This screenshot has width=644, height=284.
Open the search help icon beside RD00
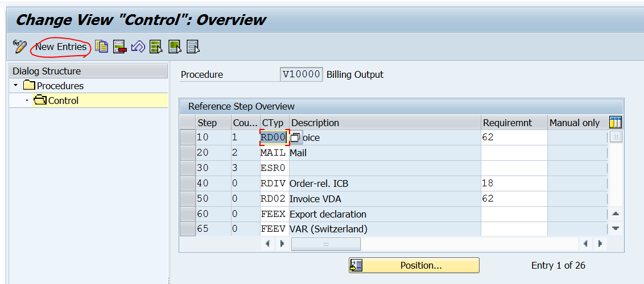point(295,137)
